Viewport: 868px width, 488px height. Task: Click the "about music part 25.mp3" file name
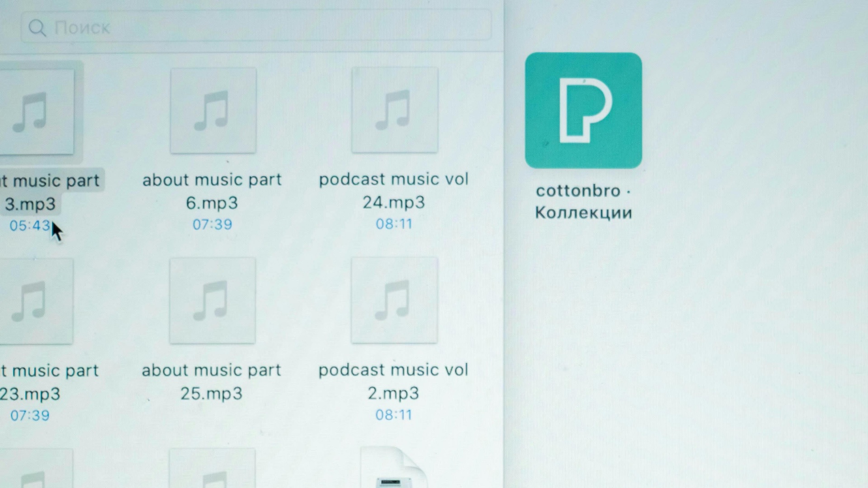coord(211,381)
